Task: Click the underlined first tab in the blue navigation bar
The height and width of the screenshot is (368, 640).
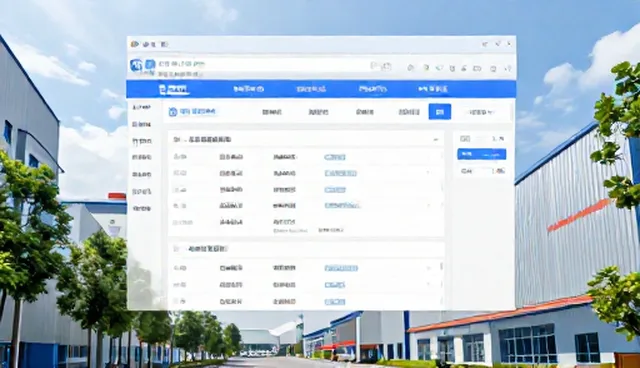Action: [x=174, y=89]
